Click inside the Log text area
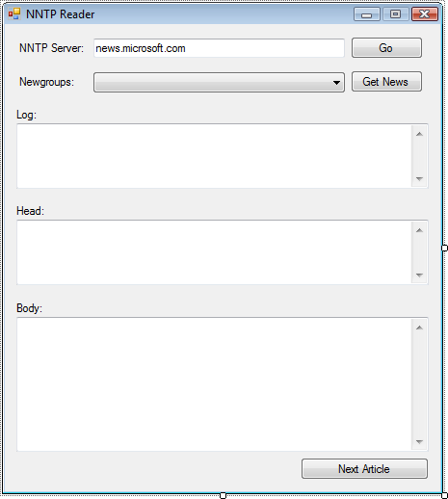This screenshot has height=499, width=448. point(214,156)
